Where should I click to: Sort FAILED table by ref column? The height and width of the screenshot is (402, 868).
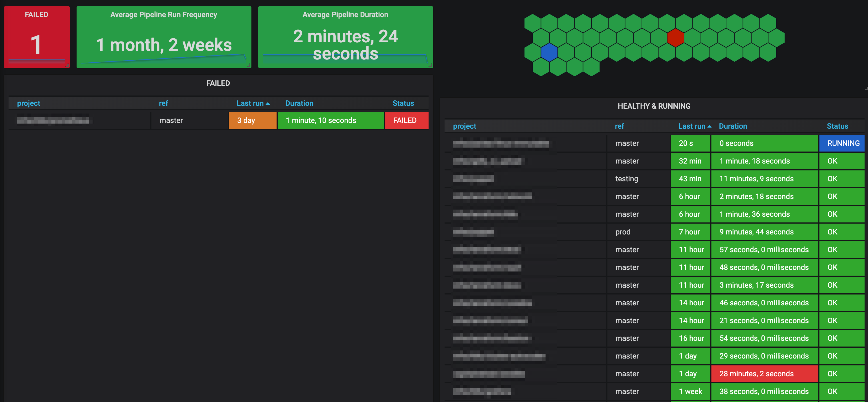(x=163, y=103)
